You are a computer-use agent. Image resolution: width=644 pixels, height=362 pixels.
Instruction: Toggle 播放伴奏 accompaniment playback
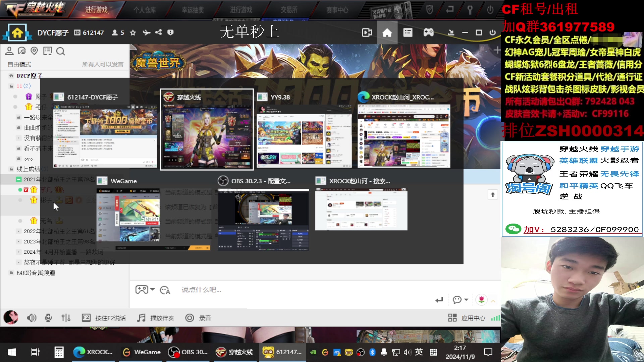pyautogui.click(x=156, y=318)
